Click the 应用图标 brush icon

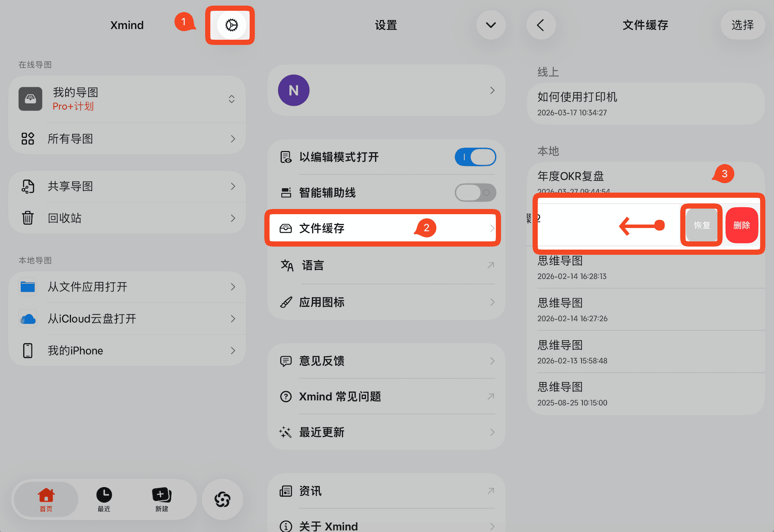point(286,302)
